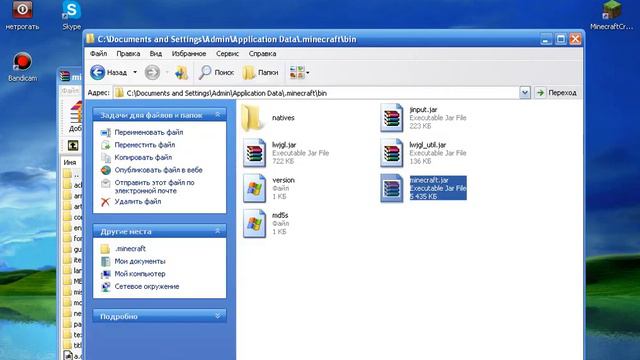This screenshot has width=640, height=360.
Task: Click Удалить файл task link
Action: pos(138,202)
